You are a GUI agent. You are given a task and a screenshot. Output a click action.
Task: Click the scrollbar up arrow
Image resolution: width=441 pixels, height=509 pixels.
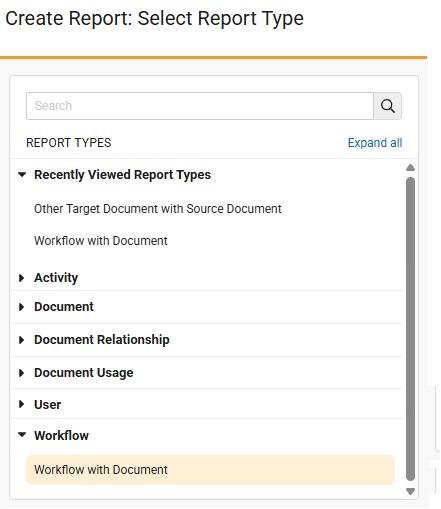coord(411,167)
